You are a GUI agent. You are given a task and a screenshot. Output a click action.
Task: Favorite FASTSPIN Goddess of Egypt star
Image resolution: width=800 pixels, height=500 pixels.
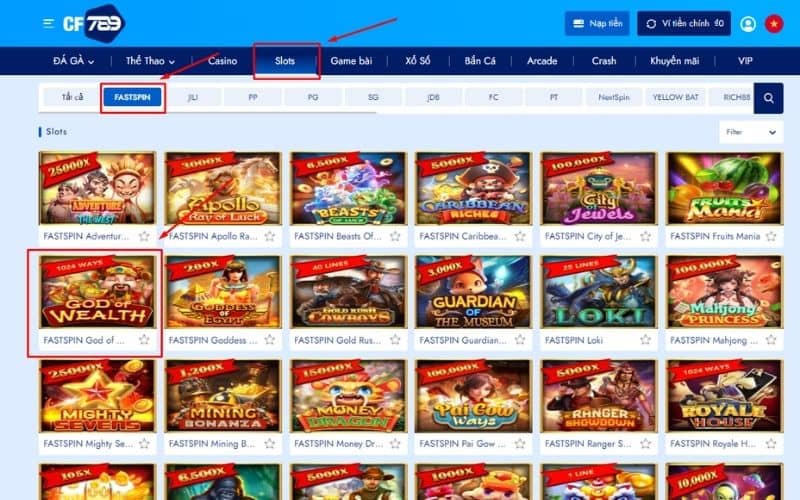(270, 340)
